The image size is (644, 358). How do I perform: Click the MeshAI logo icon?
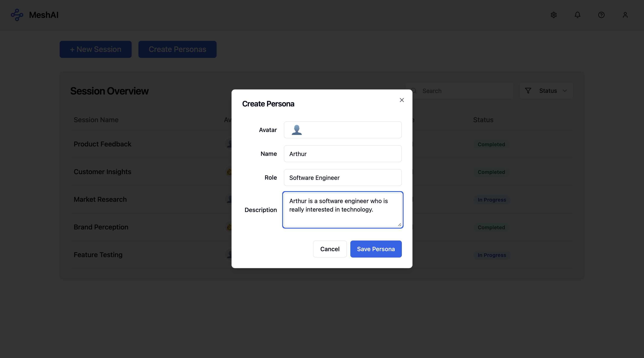pos(17,15)
